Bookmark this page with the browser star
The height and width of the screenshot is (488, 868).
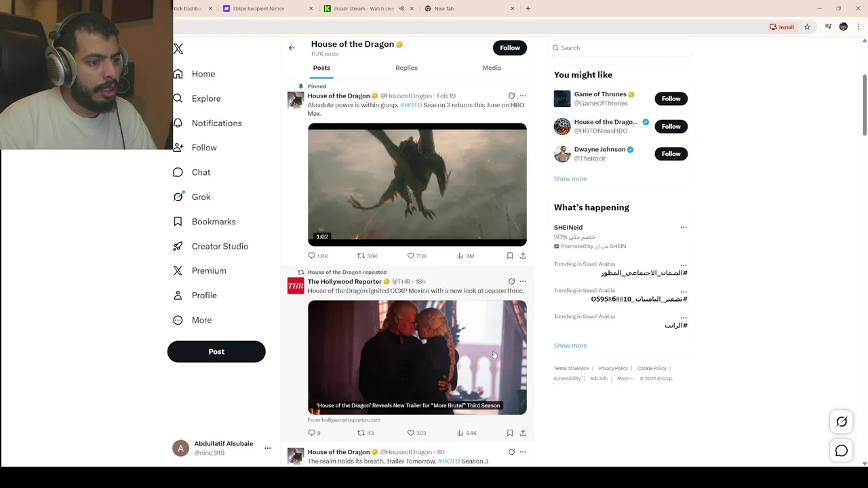point(807,27)
